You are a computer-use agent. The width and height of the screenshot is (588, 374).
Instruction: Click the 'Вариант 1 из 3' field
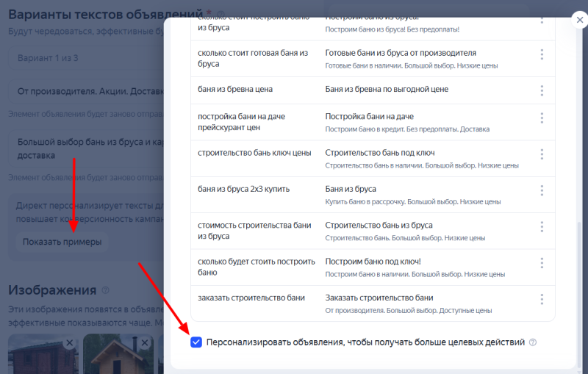(86, 58)
